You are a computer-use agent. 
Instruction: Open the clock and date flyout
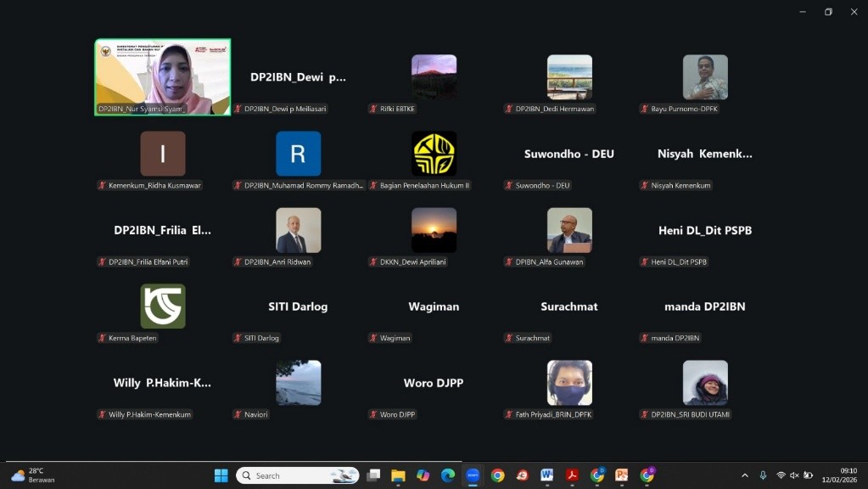click(838, 475)
